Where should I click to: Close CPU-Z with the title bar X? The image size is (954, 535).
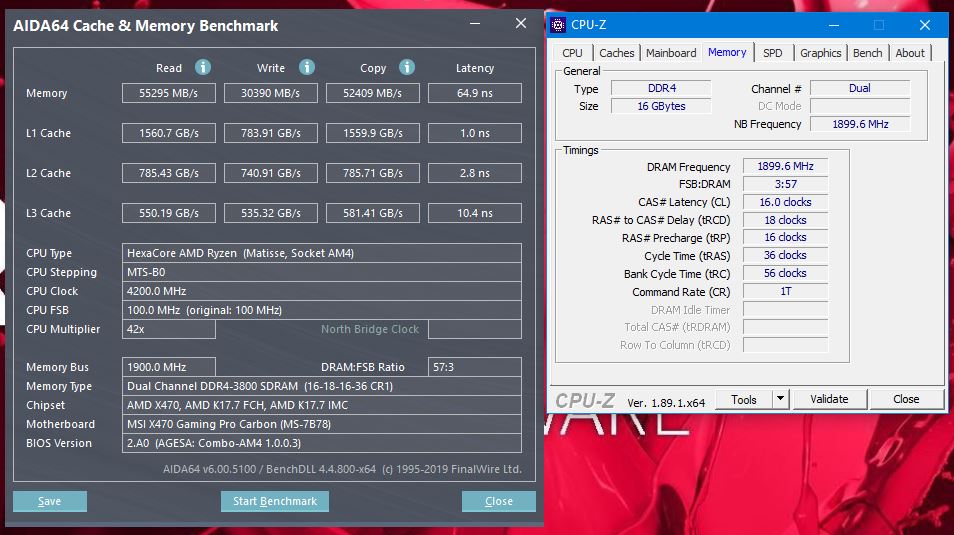pos(925,25)
